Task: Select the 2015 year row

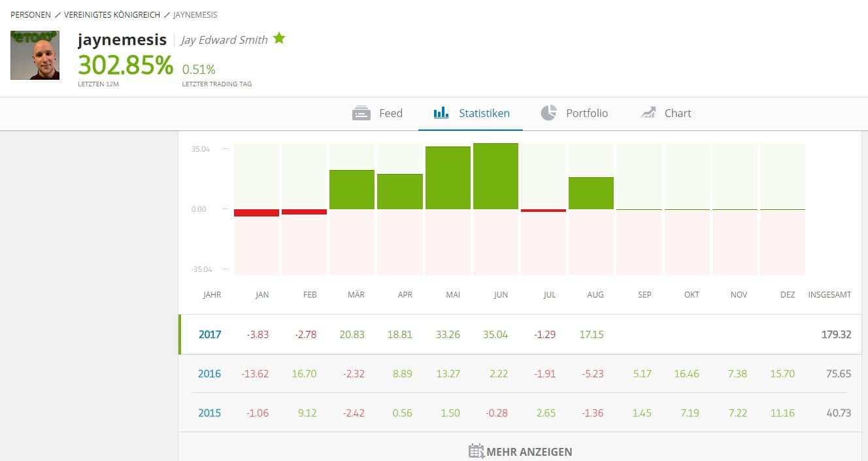Action: [x=210, y=413]
